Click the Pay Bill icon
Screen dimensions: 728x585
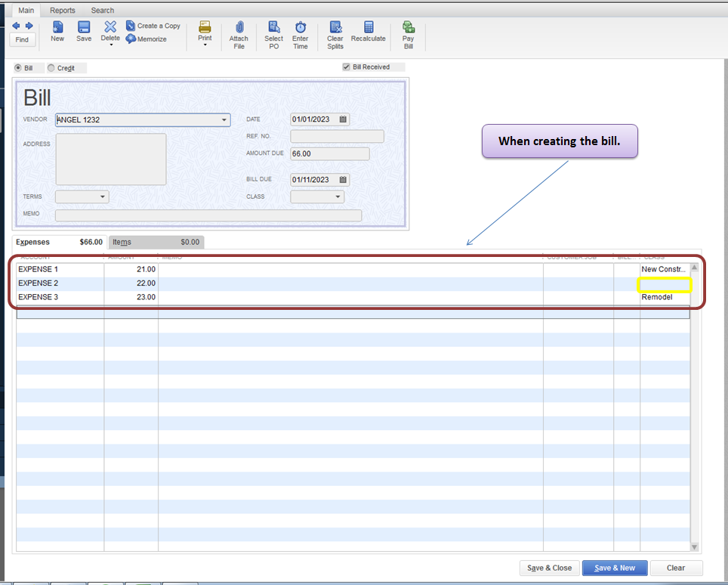[x=409, y=28]
